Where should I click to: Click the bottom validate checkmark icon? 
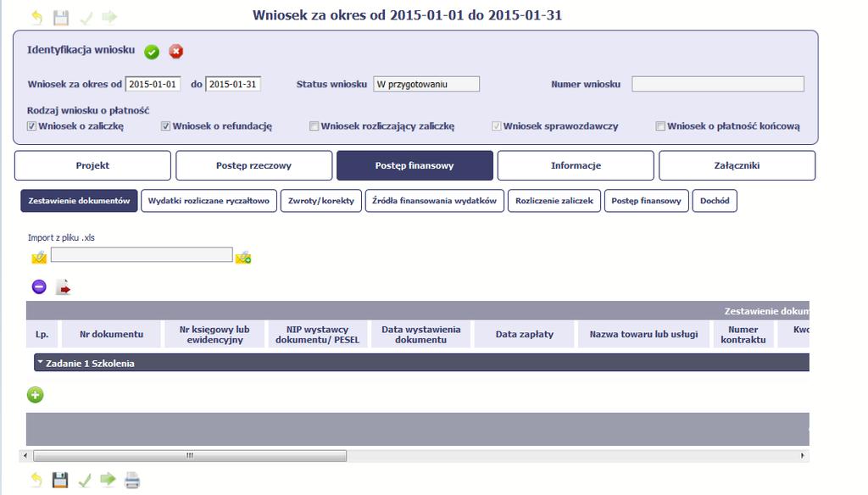coord(85,480)
